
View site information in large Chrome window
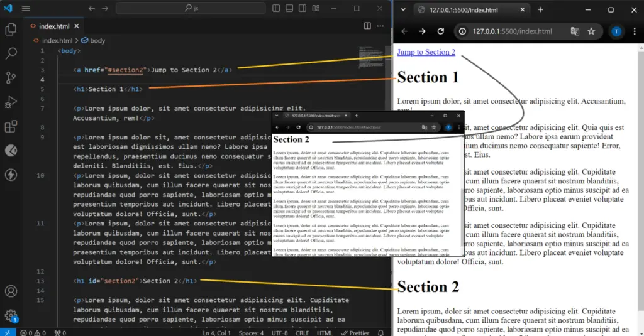click(x=462, y=31)
